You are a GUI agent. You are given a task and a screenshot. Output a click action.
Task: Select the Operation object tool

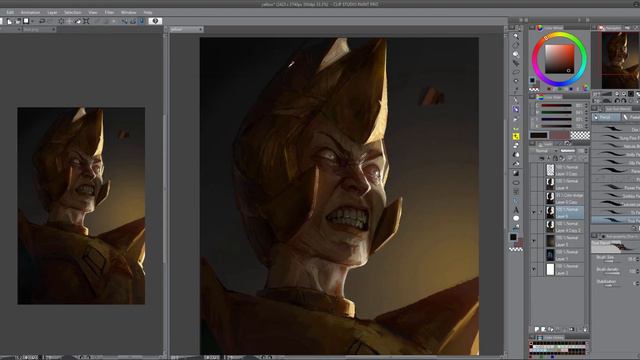516,54
